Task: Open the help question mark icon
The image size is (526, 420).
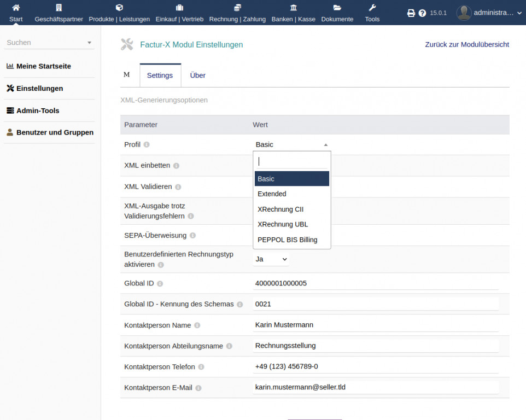Action: coord(422,13)
